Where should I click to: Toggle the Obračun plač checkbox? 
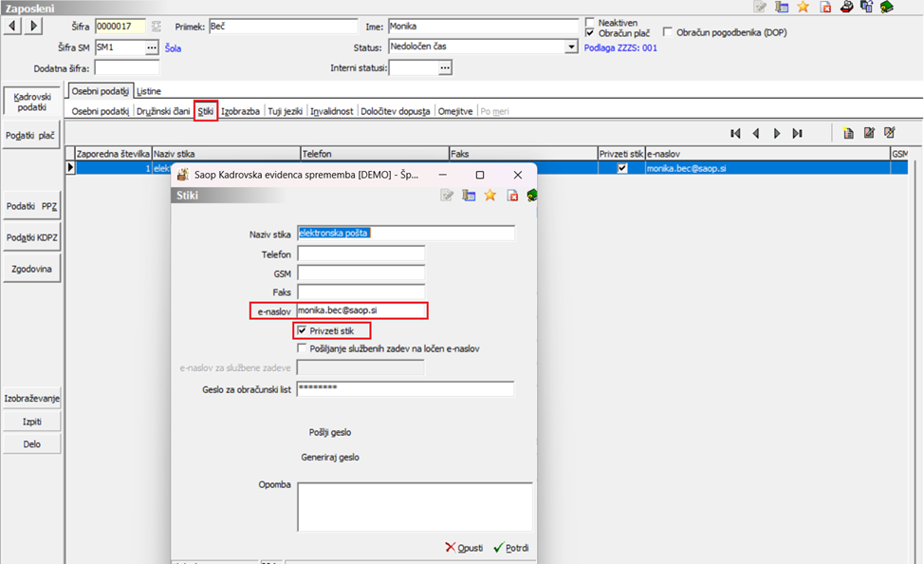(590, 33)
